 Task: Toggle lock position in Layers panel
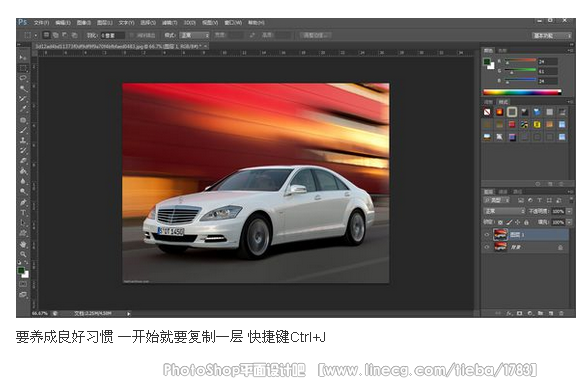(x=518, y=222)
